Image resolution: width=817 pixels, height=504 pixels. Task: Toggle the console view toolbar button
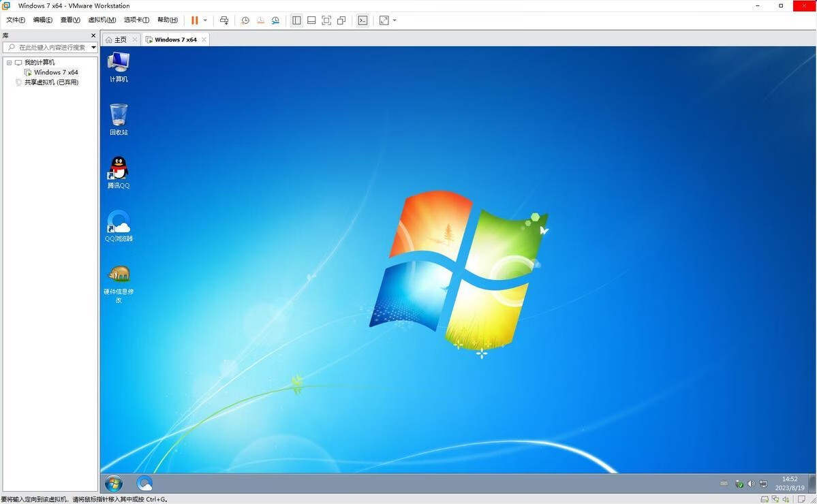pyautogui.click(x=363, y=20)
